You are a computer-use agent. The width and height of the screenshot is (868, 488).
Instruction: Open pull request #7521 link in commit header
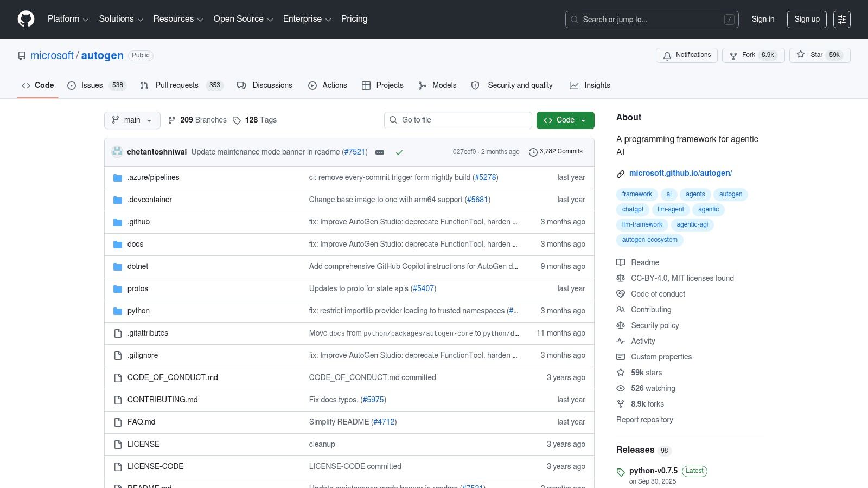tap(355, 152)
